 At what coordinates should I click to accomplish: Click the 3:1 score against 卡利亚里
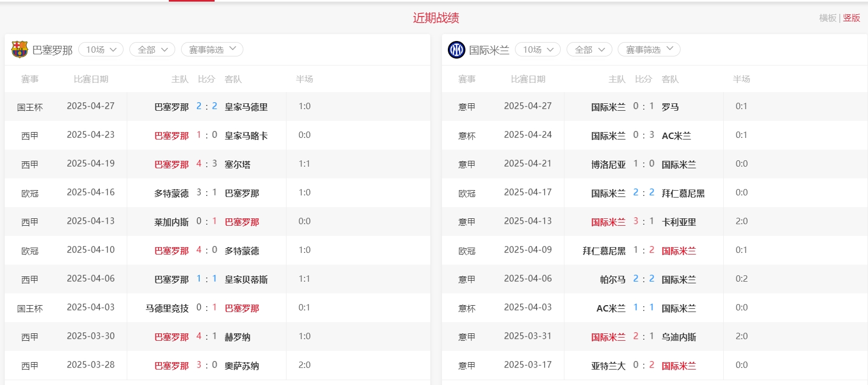(x=643, y=222)
